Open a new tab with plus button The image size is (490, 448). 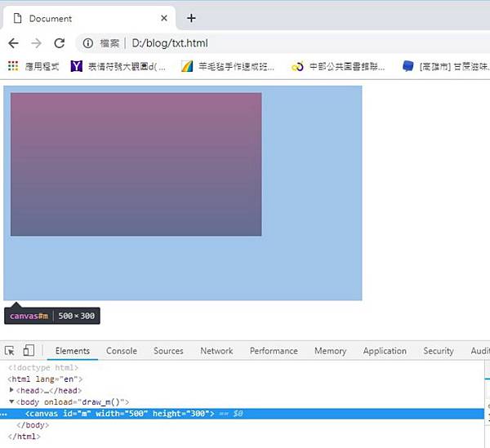[x=191, y=18]
